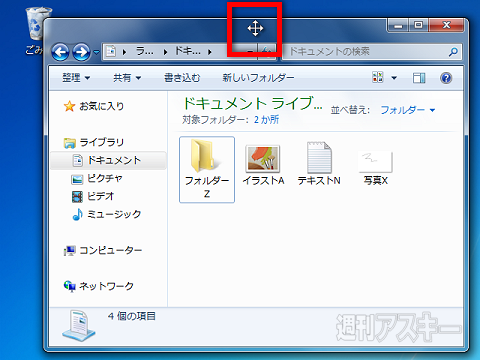Click the ドキュメント ライブ... library heading

(252, 103)
